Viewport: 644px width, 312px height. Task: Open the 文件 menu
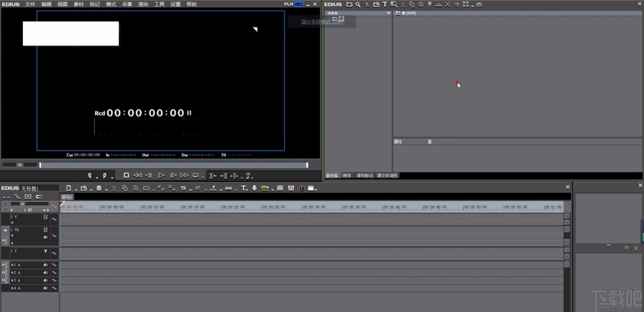[30, 4]
